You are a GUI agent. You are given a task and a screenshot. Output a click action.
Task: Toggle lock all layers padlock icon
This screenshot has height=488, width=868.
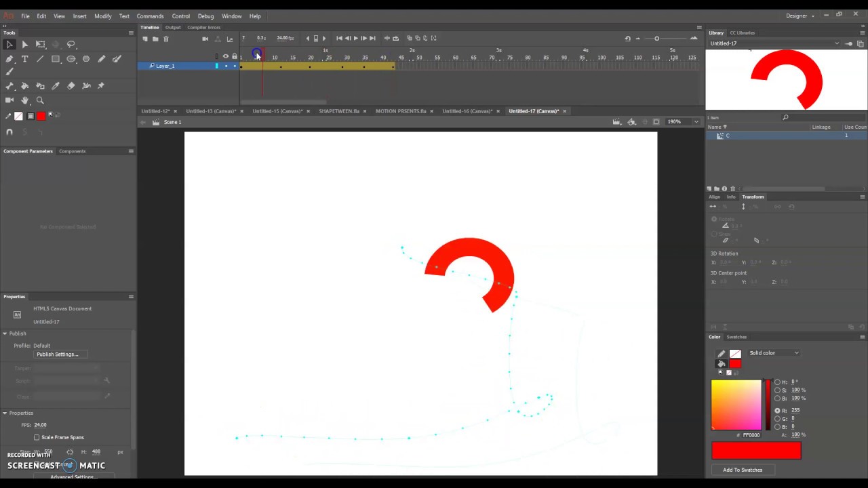(x=235, y=56)
